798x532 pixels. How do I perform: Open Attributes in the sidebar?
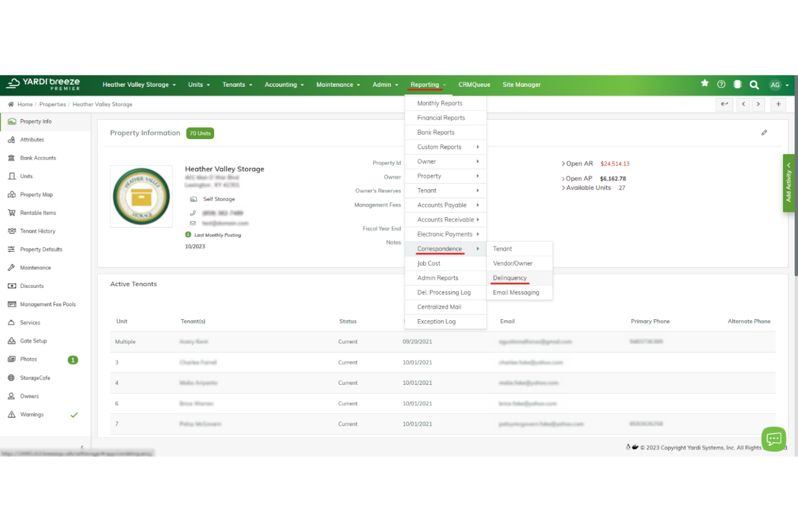tap(32, 140)
